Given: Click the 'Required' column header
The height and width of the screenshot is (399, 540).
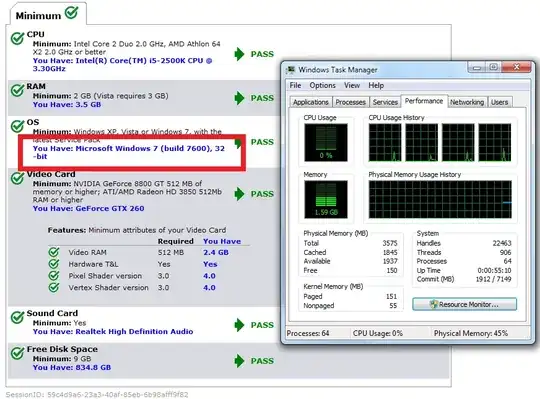Looking at the screenshot, I should click(176, 241).
